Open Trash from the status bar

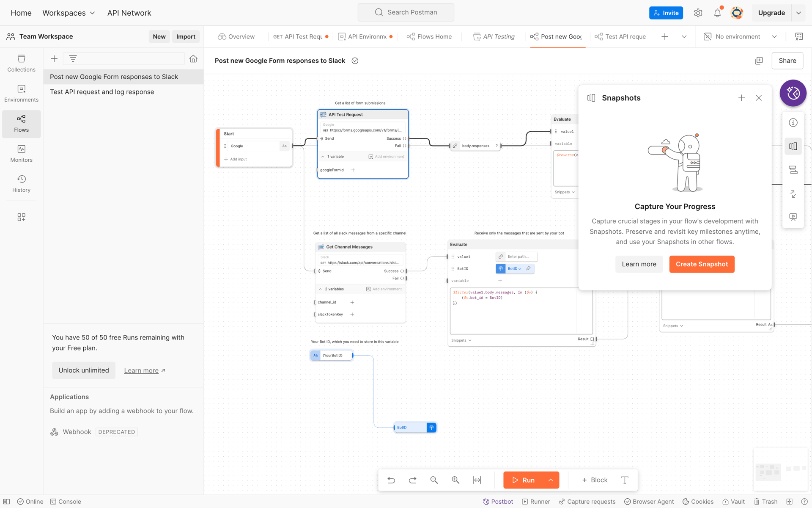765,502
